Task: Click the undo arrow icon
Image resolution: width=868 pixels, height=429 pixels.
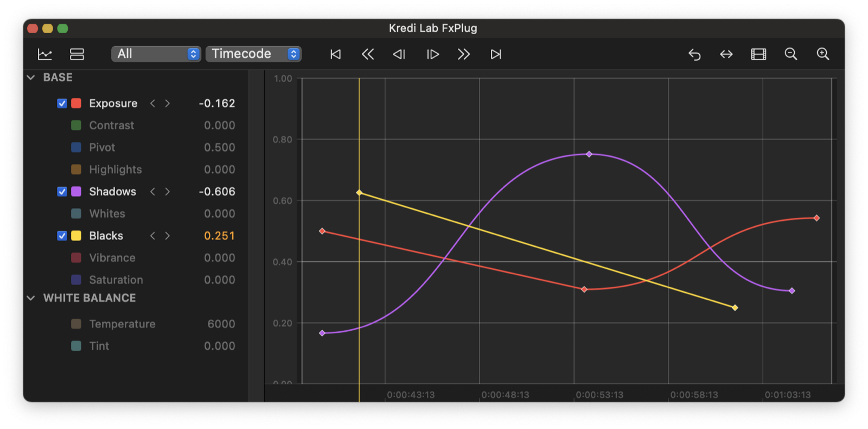Action: tap(694, 54)
